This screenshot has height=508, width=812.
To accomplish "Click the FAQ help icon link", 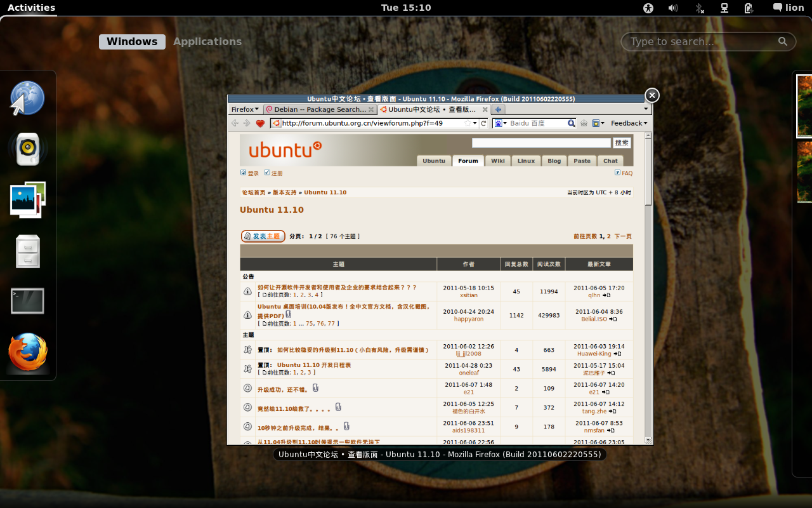I will click(x=624, y=173).
